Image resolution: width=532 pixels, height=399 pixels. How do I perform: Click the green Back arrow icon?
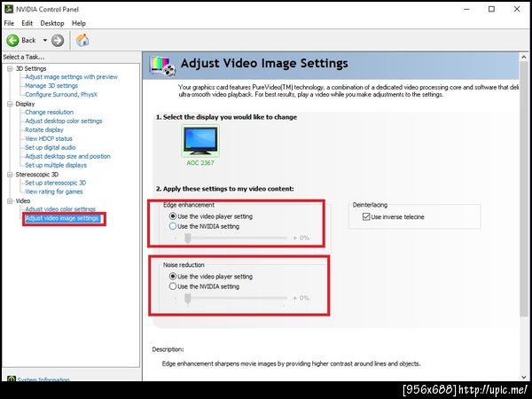13,41
